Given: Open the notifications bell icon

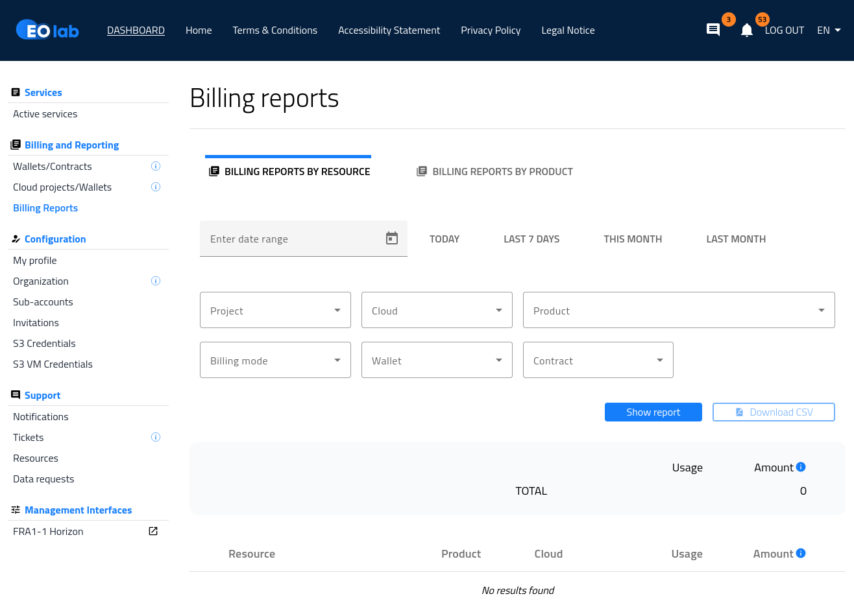Looking at the screenshot, I should pyautogui.click(x=747, y=30).
